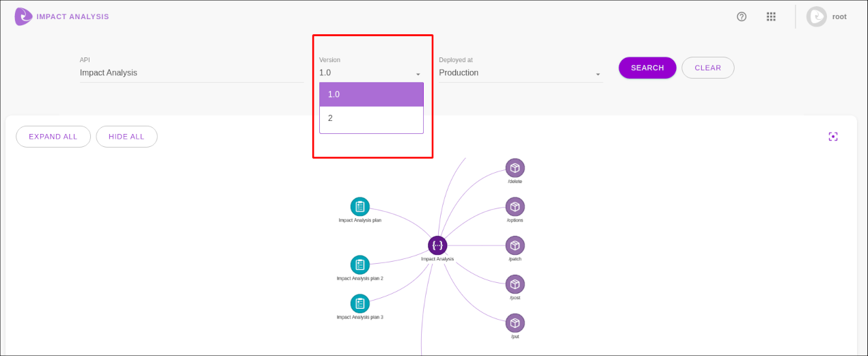This screenshot has width=868, height=356.
Task: Choose version 2 from the list
Action: [371, 118]
